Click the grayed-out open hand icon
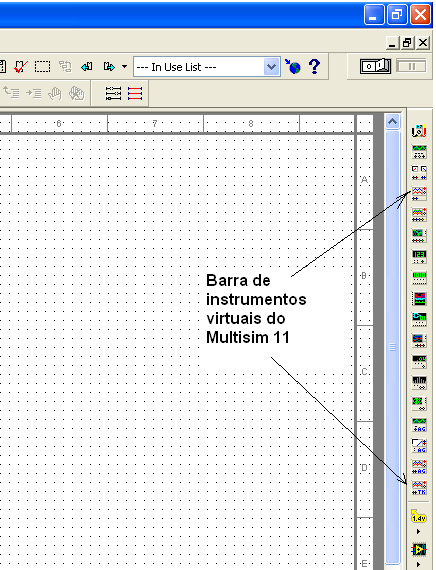This screenshot has width=436, height=570. (55, 94)
